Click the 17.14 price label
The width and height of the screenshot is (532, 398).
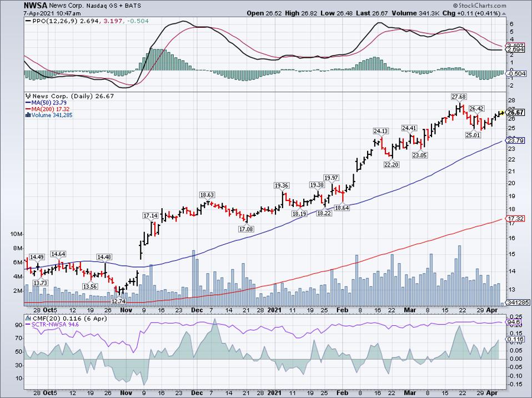coord(150,215)
